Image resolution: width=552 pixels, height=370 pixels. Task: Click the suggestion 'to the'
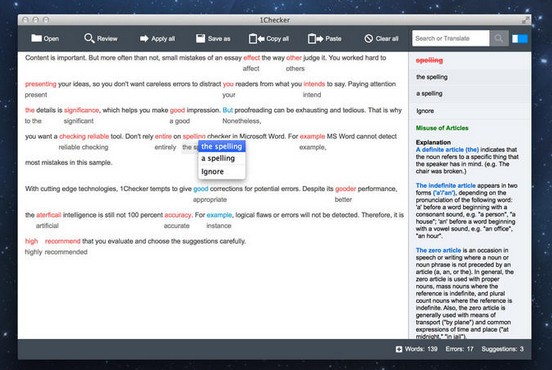pyautogui.click(x=33, y=121)
